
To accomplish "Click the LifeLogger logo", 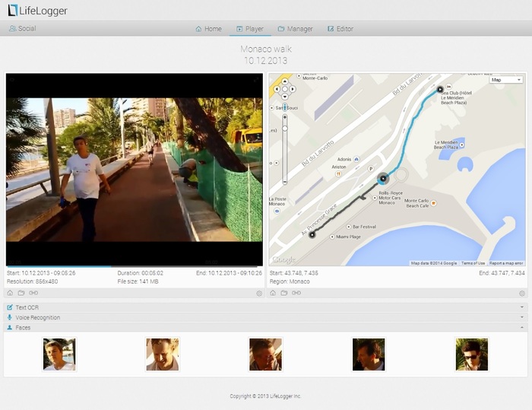I will [x=37, y=11].
